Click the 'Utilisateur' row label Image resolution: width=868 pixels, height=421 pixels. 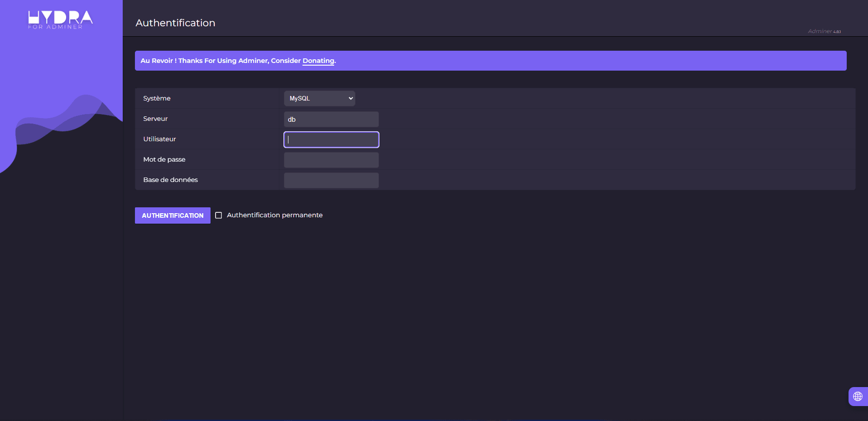(x=159, y=139)
